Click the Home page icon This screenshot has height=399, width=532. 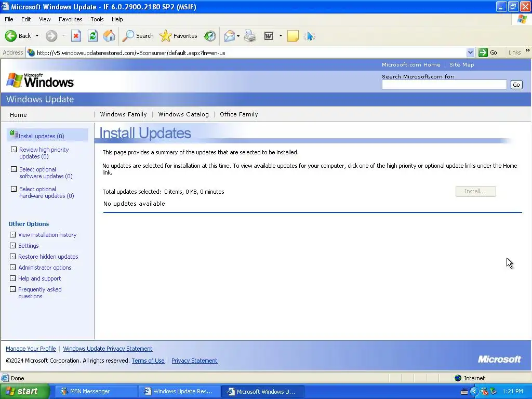tap(109, 36)
